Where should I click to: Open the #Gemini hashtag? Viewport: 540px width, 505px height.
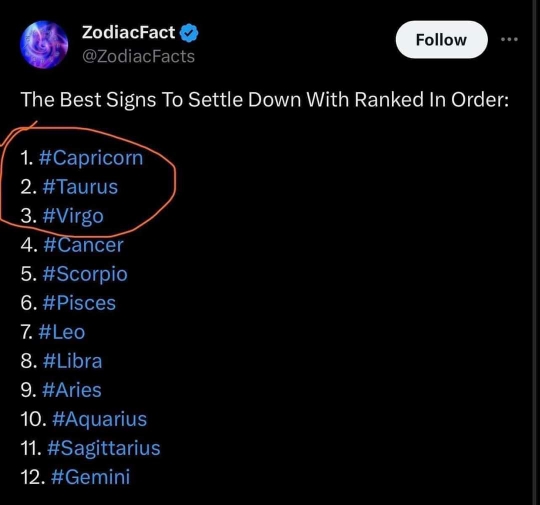pyautogui.click(x=91, y=477)
